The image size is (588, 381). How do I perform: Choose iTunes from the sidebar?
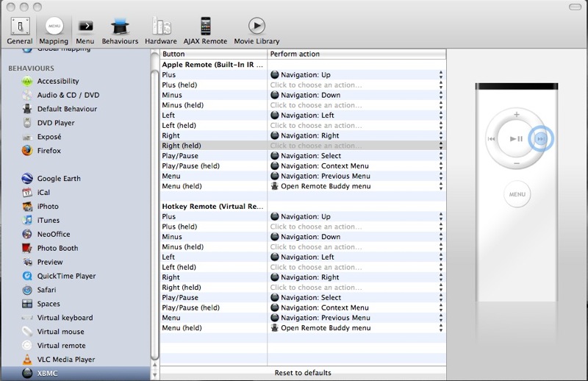point(49,221)
